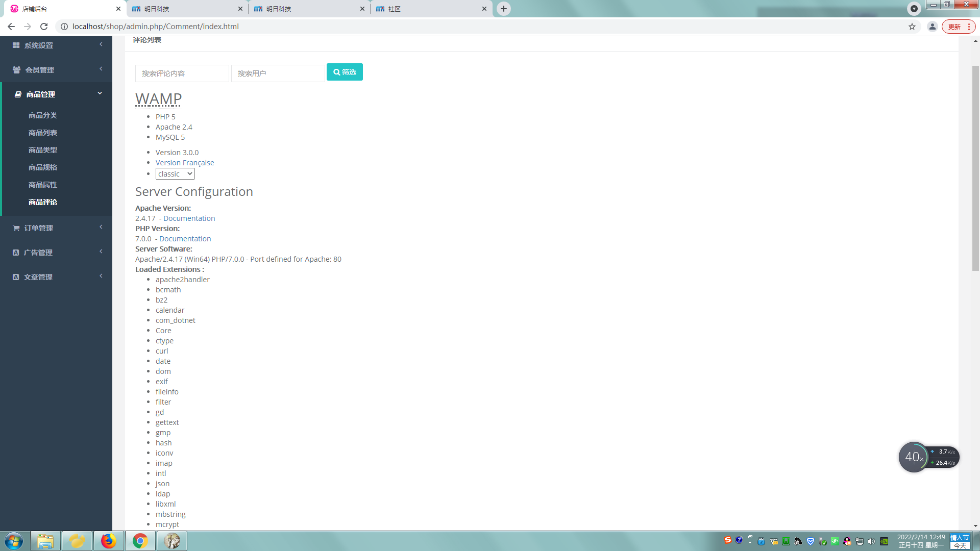Click the WampServer green tray icon
This screenshot has width=980, height=551.
[x=786, y=542]
